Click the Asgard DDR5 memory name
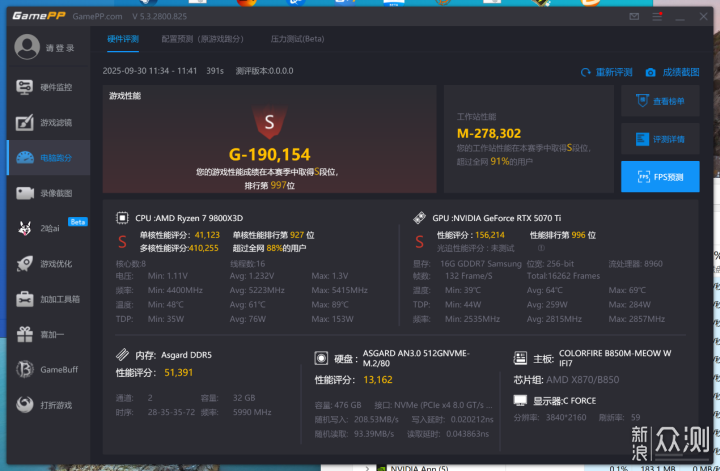The width and height of the screenshot is (720, 471). pyautogui.click(x=186, y=355)
